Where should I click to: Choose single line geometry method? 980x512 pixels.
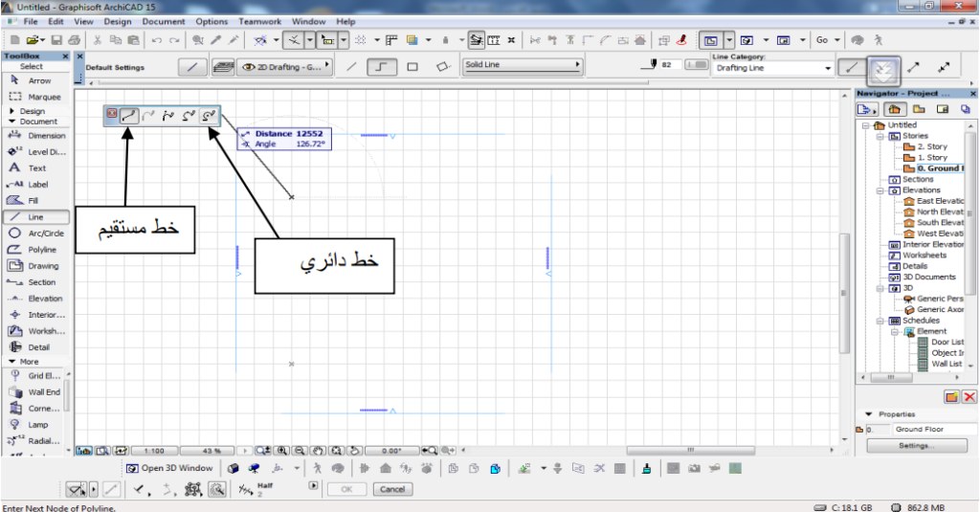pos(351,66)
